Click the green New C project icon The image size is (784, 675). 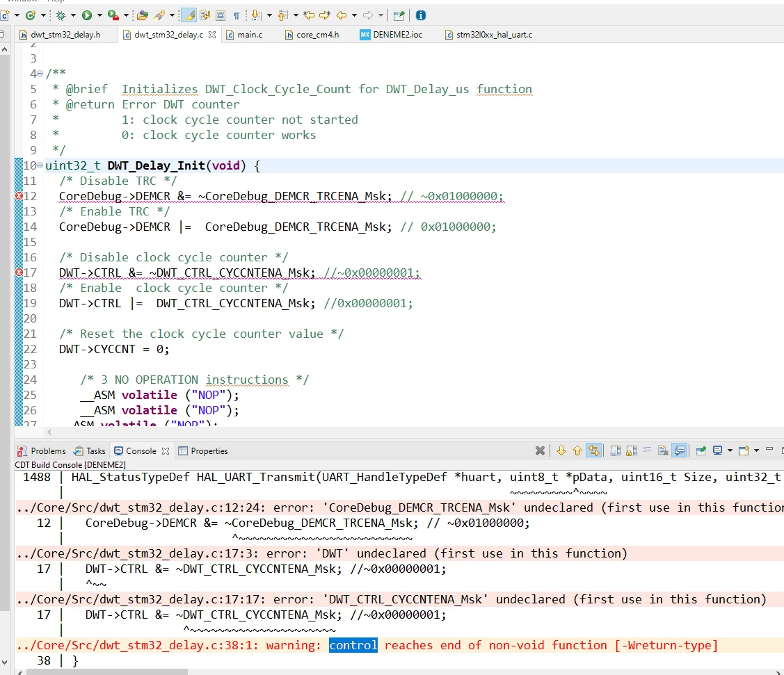tap(31, 15)
